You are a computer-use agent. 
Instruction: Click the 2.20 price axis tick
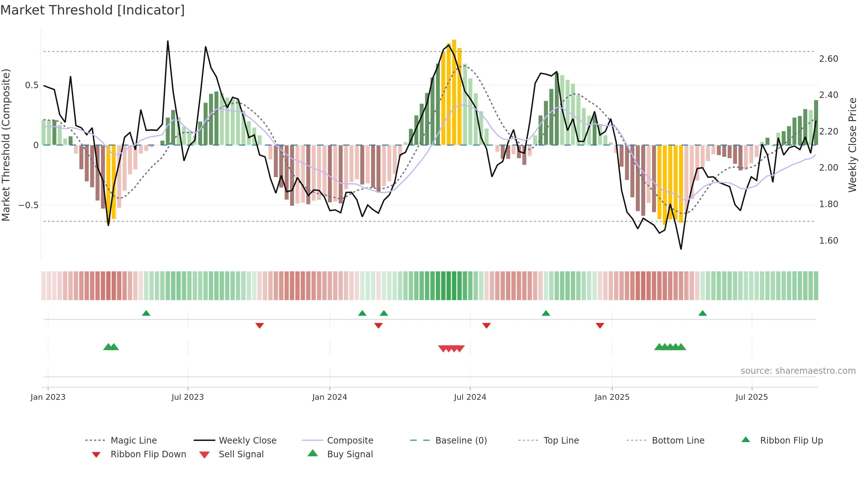(829, 132)
